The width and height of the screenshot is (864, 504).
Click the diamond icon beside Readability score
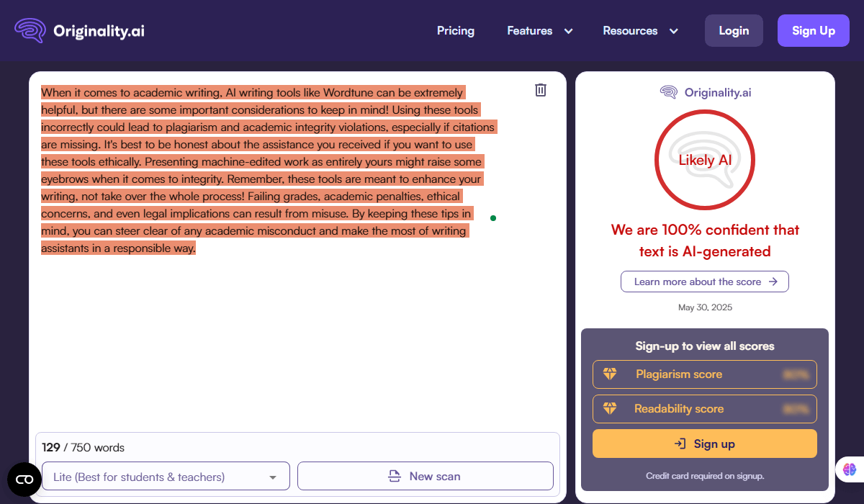(x=610, y=409)
